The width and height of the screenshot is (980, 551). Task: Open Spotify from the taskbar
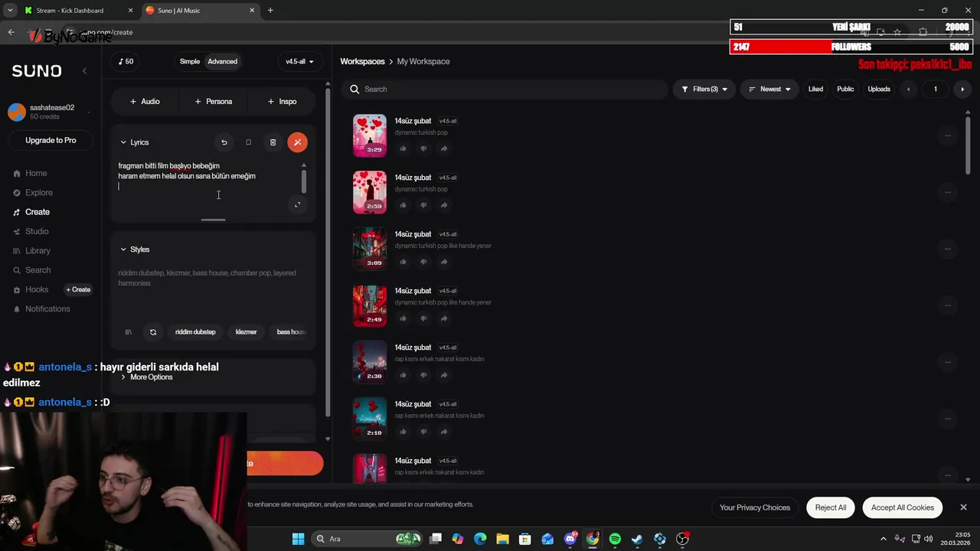[615, 539]
